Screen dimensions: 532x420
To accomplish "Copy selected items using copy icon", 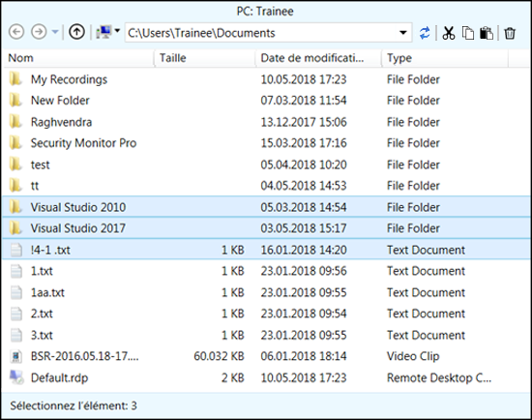I will click(468, 33).
